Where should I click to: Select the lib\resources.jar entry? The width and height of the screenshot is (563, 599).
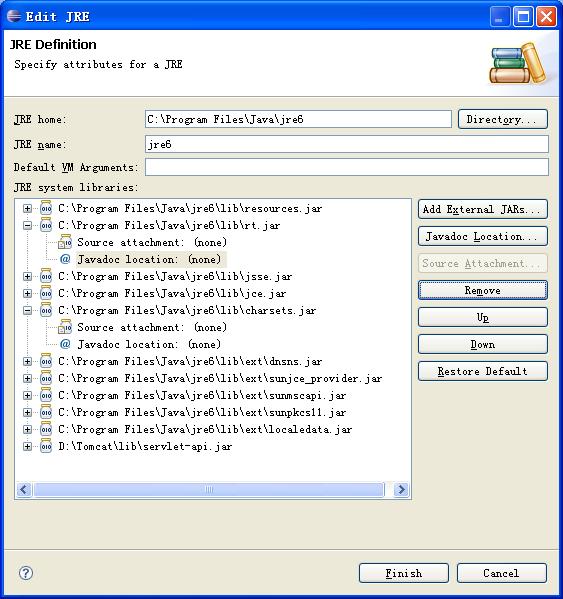tap(190, 208)
